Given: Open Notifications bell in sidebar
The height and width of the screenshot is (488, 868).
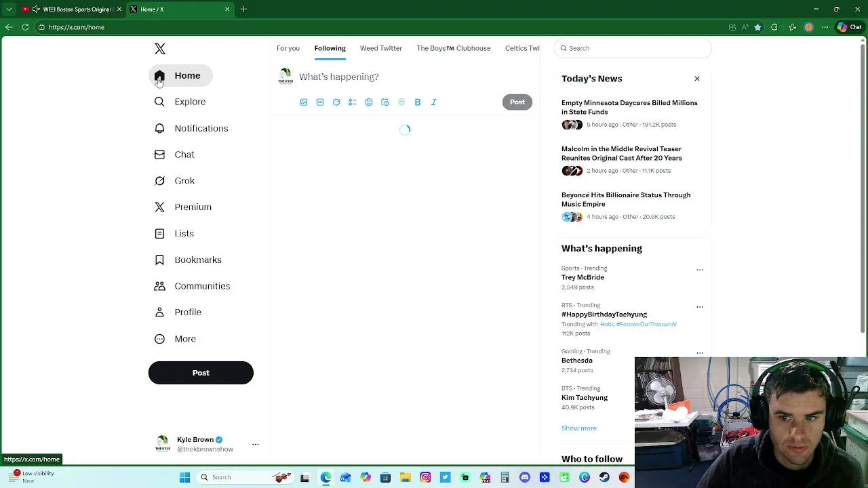Looking at the screenshot, I should tap(191, 128).
